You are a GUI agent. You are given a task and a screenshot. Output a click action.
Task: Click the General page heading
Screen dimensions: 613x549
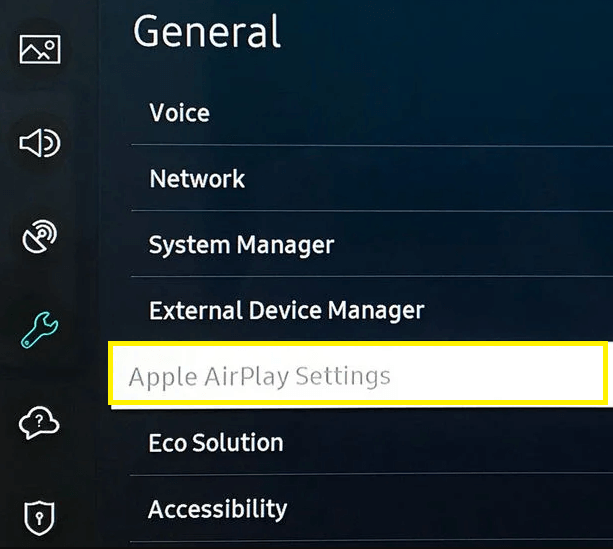[207, 31]
